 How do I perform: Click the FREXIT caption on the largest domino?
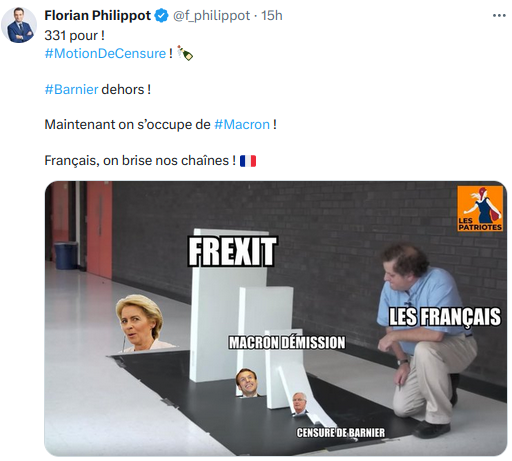[x=232, y=251]
